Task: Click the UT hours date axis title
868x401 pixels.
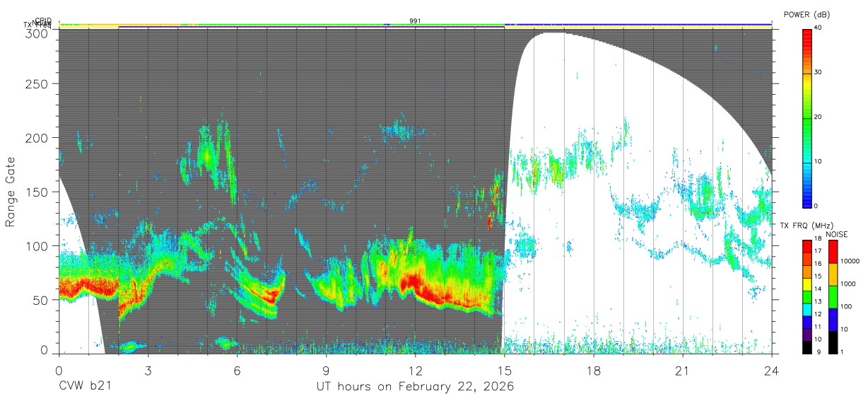Action: pos(415,387)
